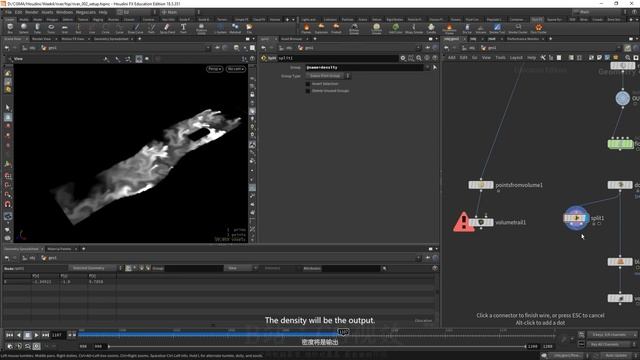Click the split1 node in network
Image resolution: width=640 pixels, height=360 pixels.
click(x=576, y=218)
